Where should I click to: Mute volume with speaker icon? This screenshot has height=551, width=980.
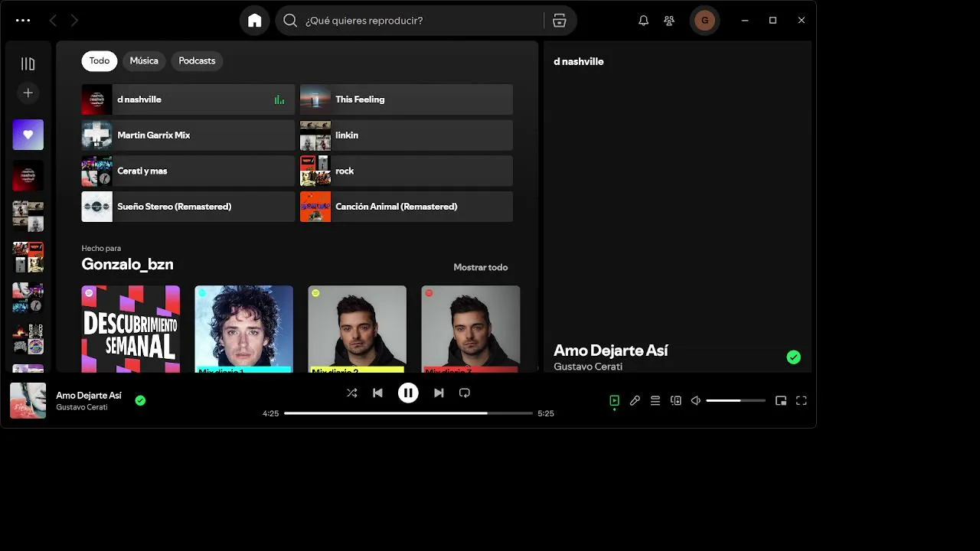coord(696,400)
